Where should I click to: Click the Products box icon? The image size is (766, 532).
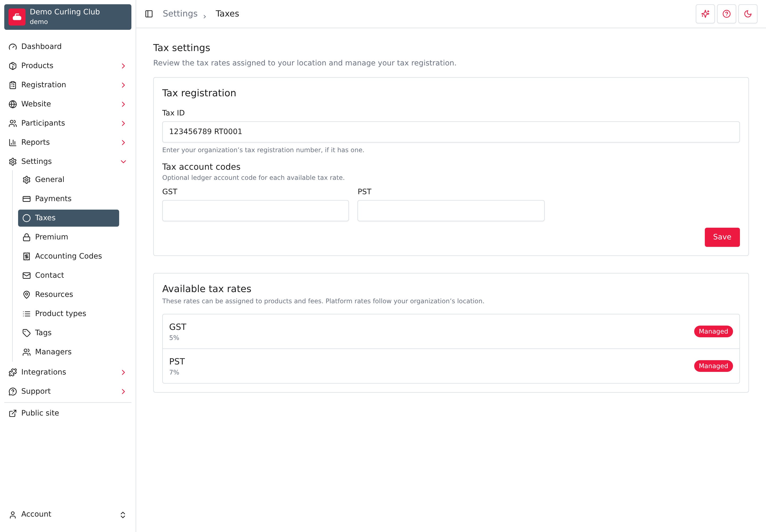[x=13, y=66]
